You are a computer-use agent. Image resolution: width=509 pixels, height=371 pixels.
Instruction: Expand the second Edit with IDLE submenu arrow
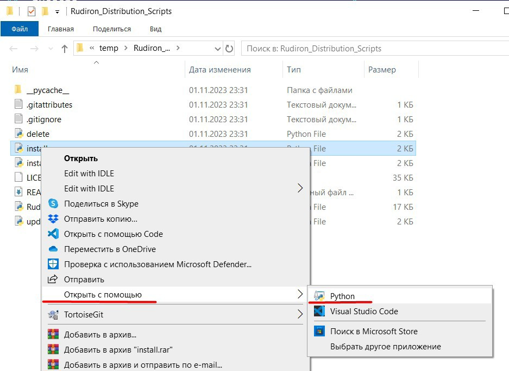pos(300,188)
